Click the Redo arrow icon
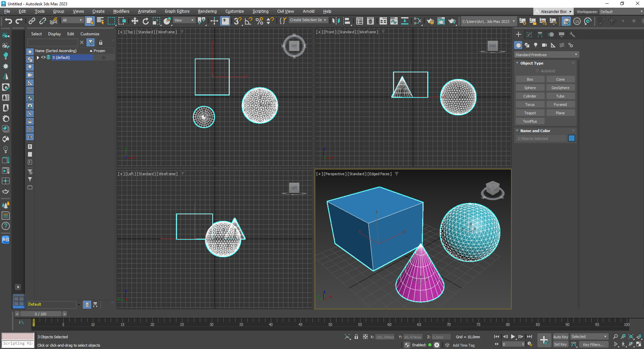644x349 pixels. (19, 21)
